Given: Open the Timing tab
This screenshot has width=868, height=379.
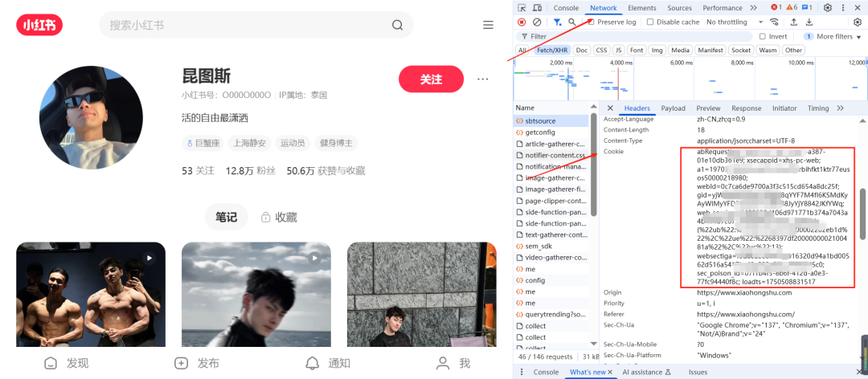Looking at the screenshot, I should coord(818,108).
